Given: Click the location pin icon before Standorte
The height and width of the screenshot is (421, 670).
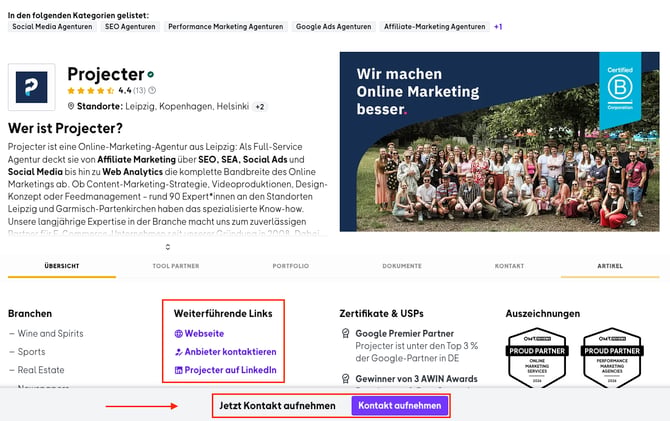Looking at the screenshot, I should coord(71,106).
